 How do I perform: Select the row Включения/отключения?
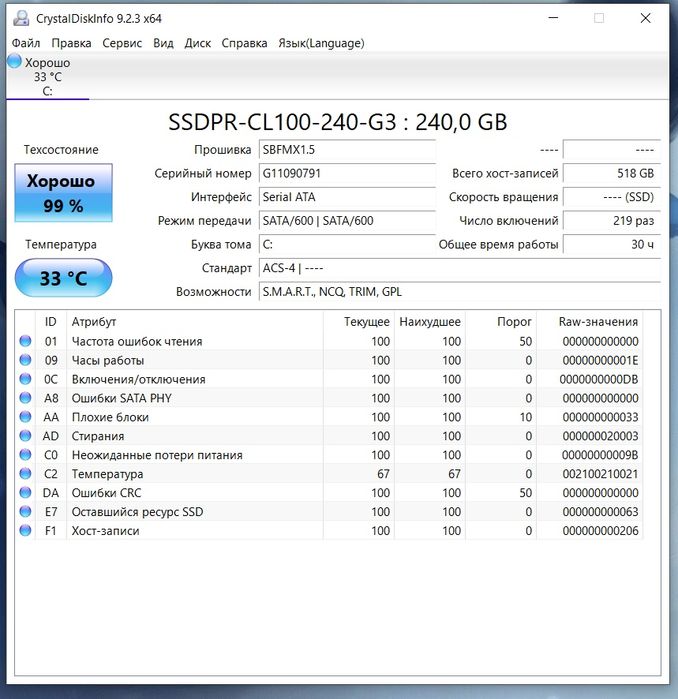pos(329,379)
